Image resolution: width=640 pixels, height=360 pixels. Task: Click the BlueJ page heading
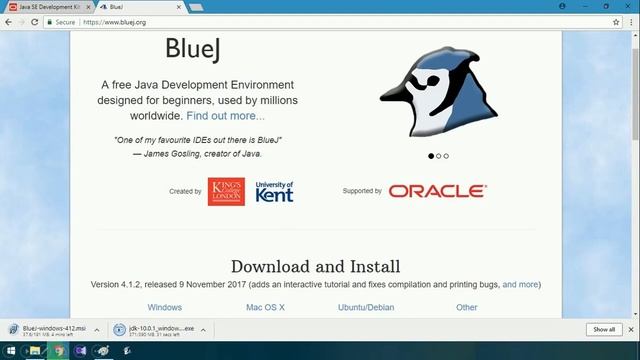point(193,49)
